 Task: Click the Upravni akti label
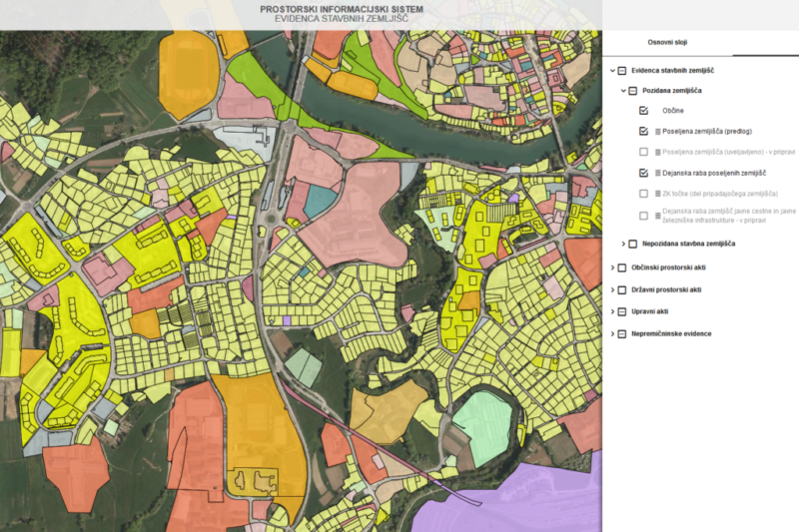coord(650,312)
